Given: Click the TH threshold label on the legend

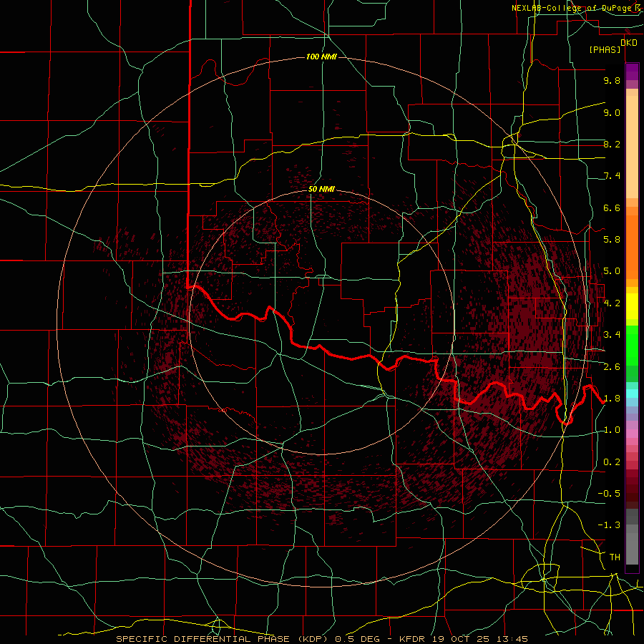Looking at the screenshot, I should 615,557.
